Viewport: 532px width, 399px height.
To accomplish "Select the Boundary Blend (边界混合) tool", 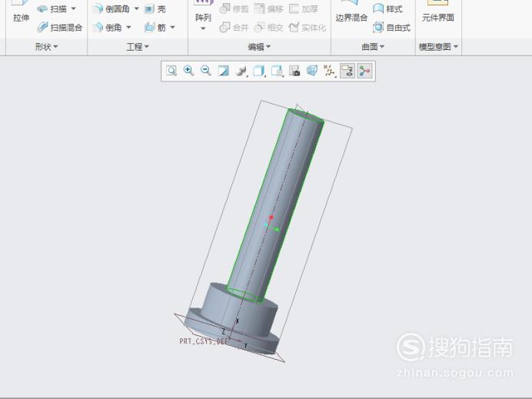I will pyautogui.click(x=351, y=12).
